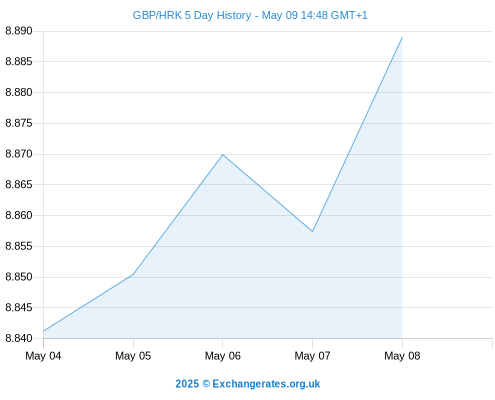Click the May 07 dip data point
Screen dimensions: 495x400
point(312,231)
